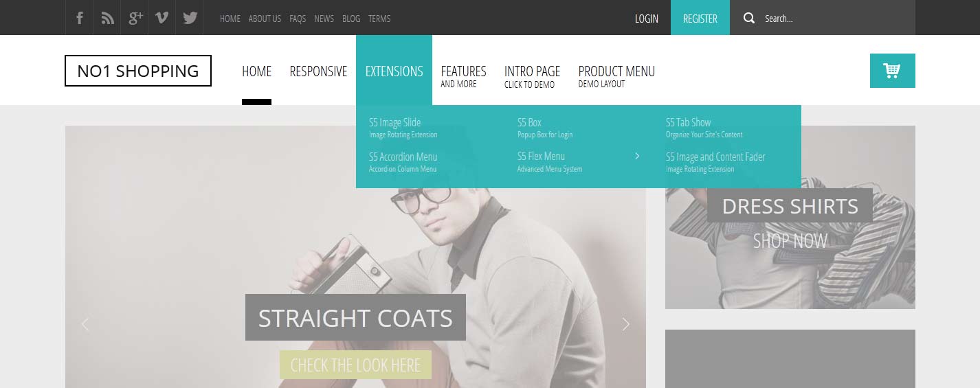Viewport: 980px width, 388px height.
Task: Click into the Search field
Action: coord(835,19)
